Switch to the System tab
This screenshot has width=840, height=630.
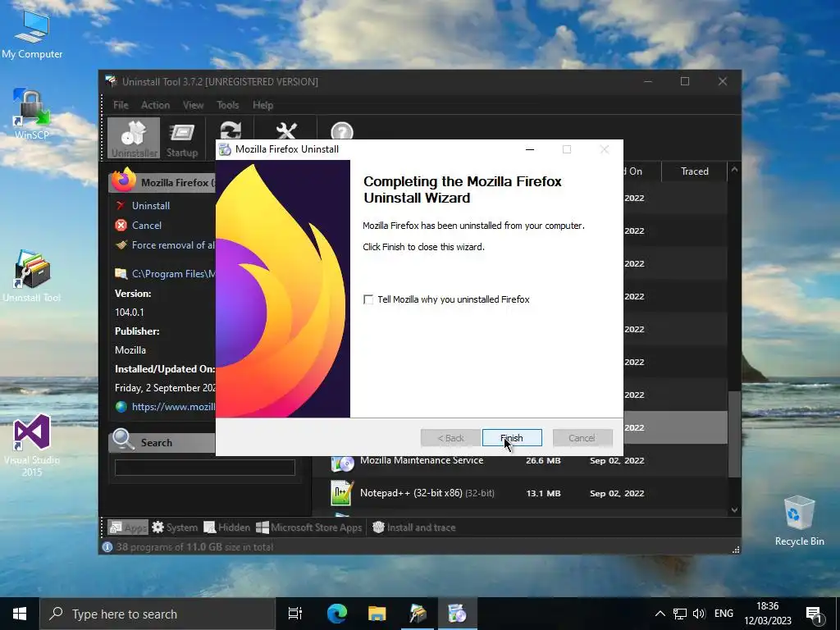coord(175,527)
